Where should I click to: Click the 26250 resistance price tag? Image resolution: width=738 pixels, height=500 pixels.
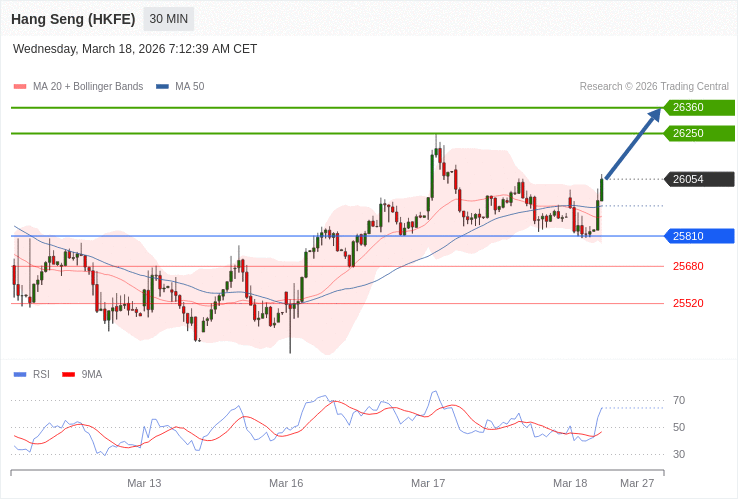[699, 133]
